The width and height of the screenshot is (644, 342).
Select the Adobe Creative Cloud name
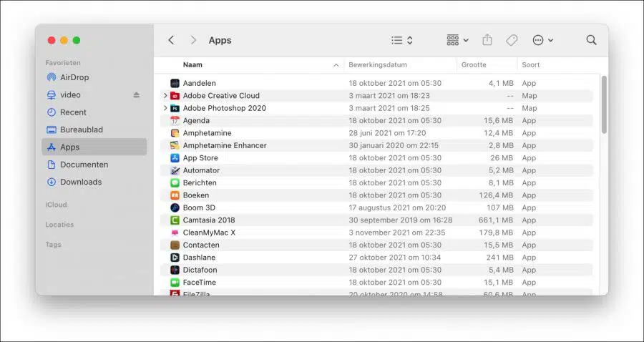pos(221,96)
